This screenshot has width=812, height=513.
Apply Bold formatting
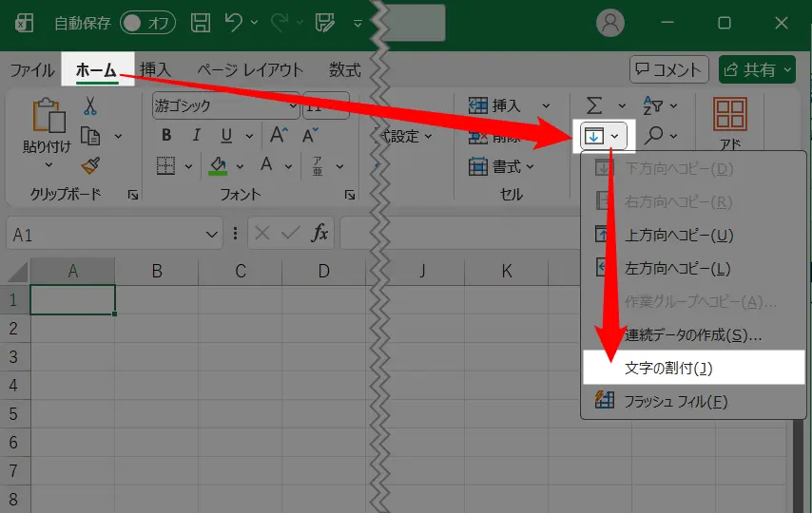point(166,135)
